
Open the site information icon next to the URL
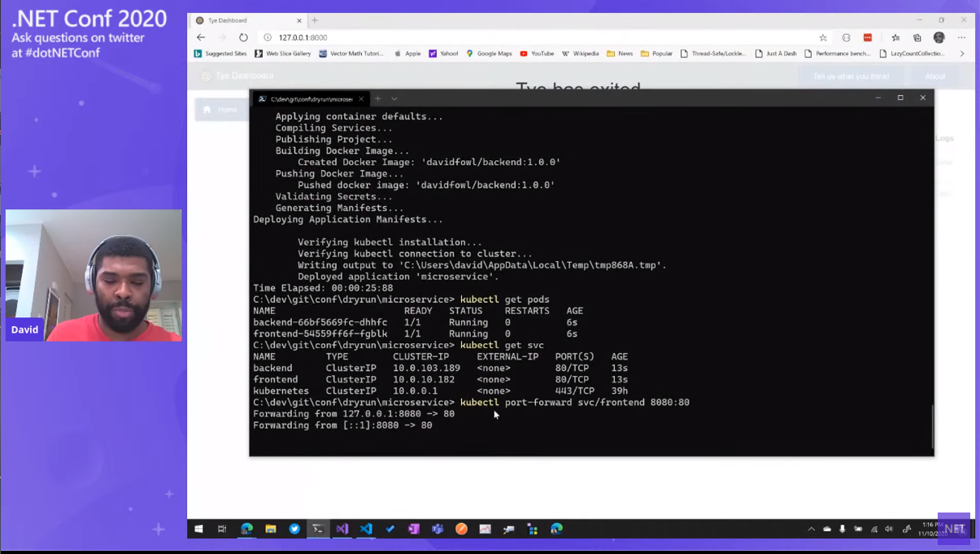(268, 37)
